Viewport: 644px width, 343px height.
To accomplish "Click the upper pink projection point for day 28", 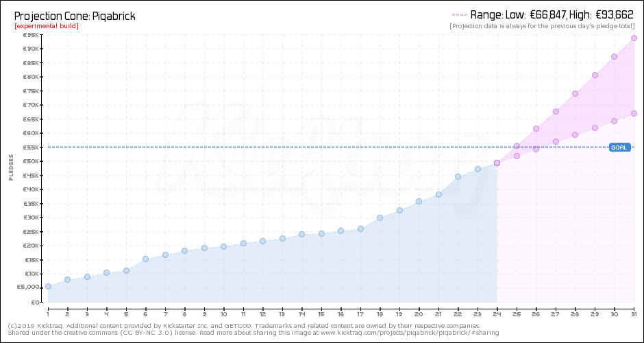I will coord(575,94).
